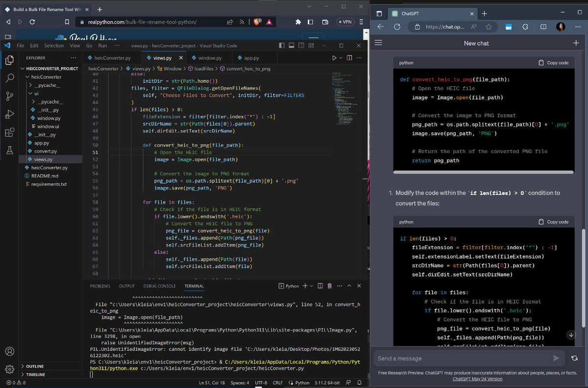Kill the terminal with trash icon
588x388 pixels.
click(x=329, y=286)
